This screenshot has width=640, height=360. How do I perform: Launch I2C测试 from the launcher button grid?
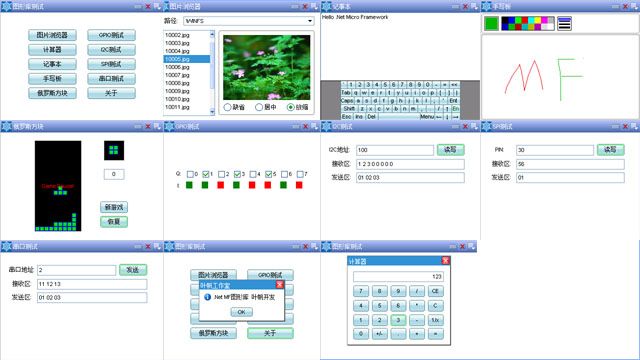click(x=111, y=50)
